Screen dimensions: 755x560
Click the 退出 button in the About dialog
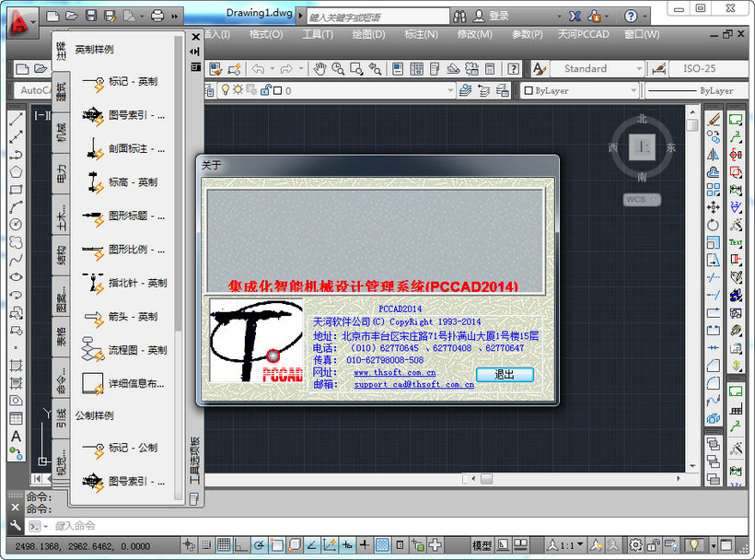[x=506, y=375]
